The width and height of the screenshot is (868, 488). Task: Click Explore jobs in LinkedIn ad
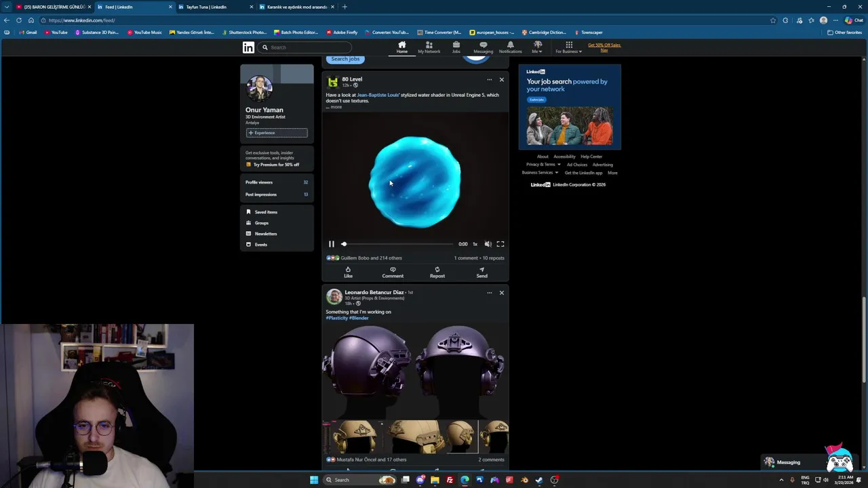[536, 100]
